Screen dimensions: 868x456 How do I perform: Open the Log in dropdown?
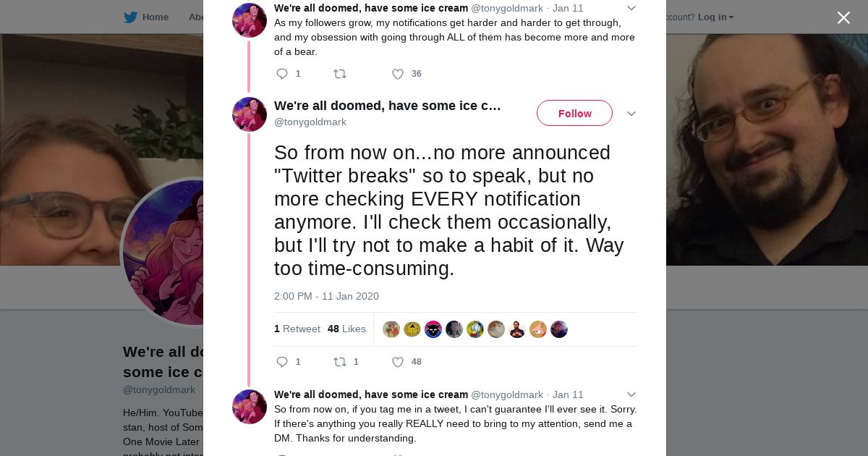[x=715, y=17]
